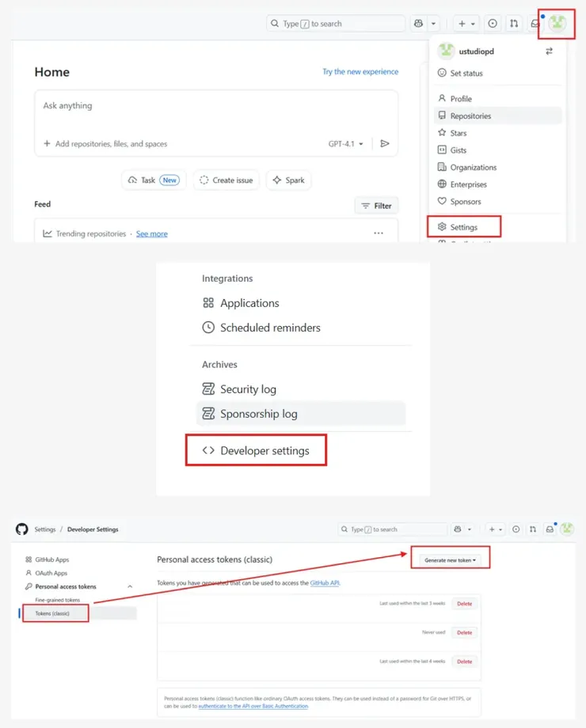Open the Generate new token dropdown

pyautogui.click(x=451, y=560)
